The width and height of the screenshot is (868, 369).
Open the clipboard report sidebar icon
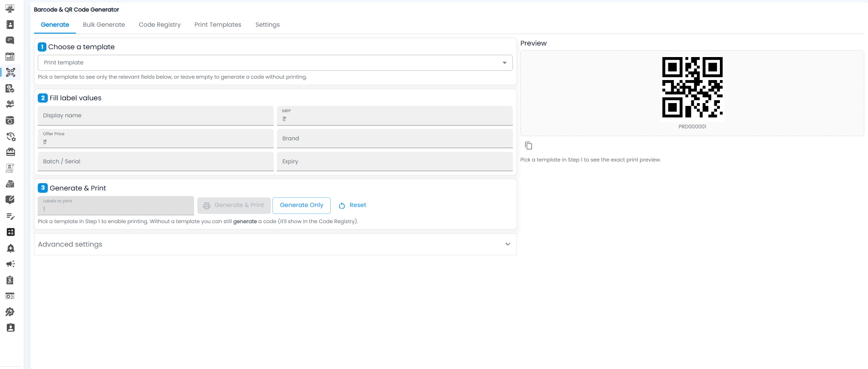[x=10, y=280]
